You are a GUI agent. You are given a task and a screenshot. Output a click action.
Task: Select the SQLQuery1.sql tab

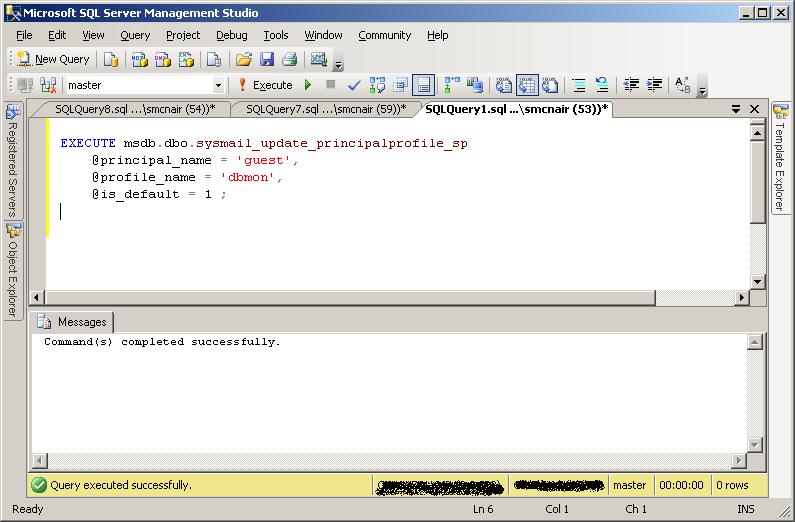point(516,109)
